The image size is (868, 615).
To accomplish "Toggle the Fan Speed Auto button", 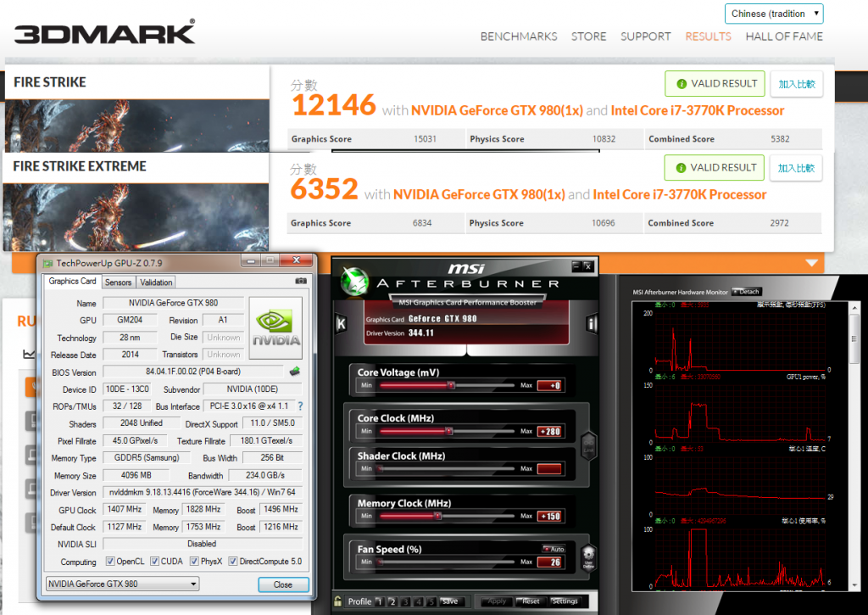I will click(x=554, y=549).
